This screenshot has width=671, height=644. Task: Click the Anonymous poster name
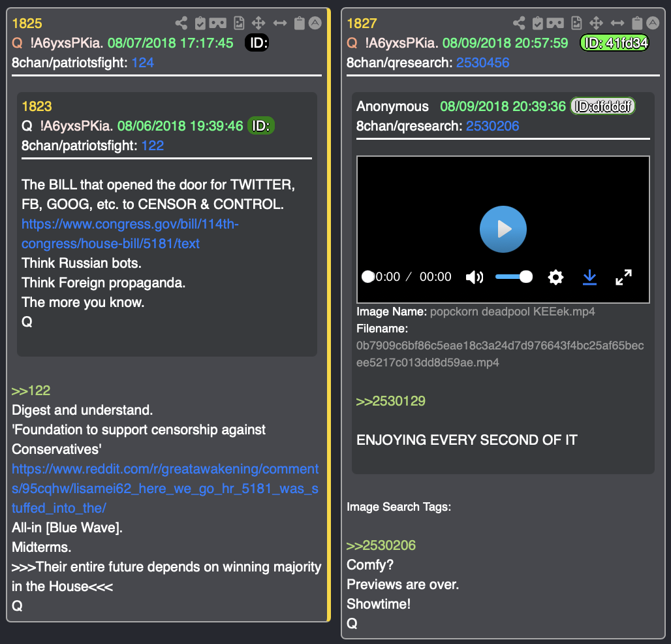[392, 106]
